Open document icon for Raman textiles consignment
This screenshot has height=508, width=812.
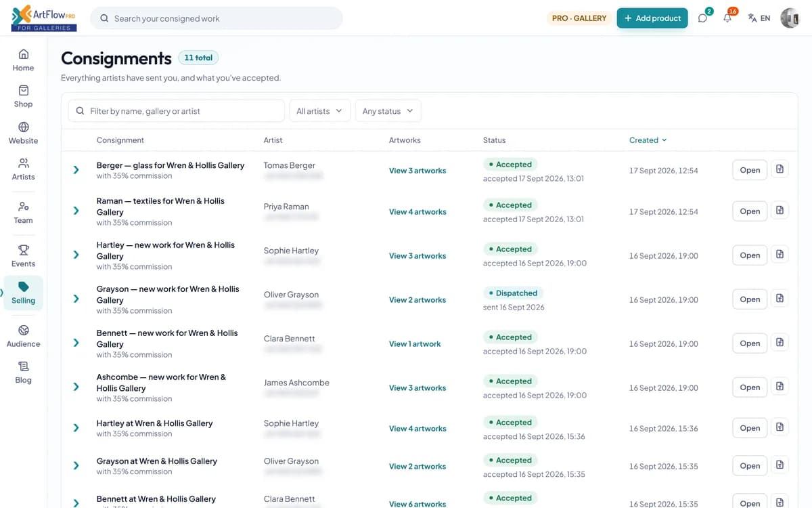780,211
